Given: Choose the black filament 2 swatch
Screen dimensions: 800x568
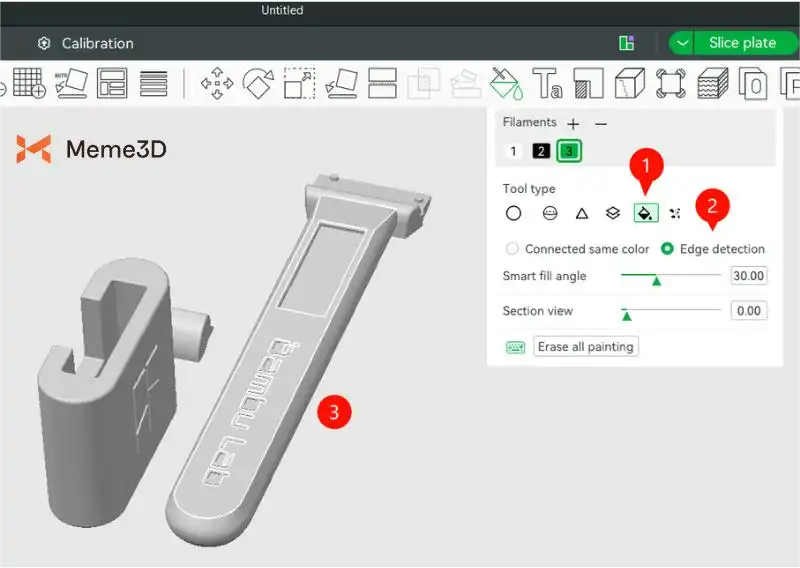Looking at the screenshot, I should pyautogui.click(x=541, y=151).
